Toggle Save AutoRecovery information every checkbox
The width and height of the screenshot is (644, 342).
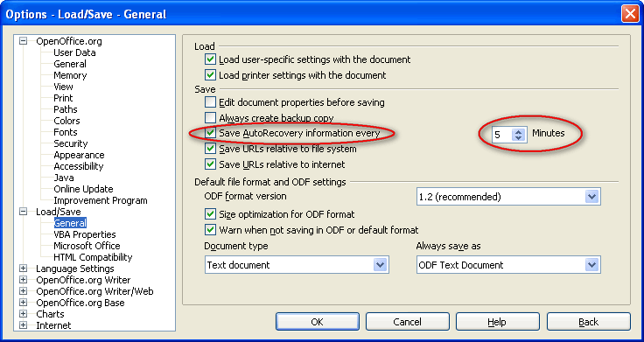pyautogui.click(x=210, y=133)
